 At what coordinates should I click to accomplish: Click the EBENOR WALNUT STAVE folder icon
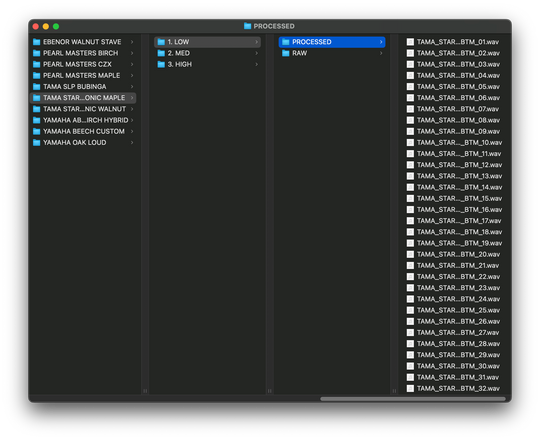point(37,42)
